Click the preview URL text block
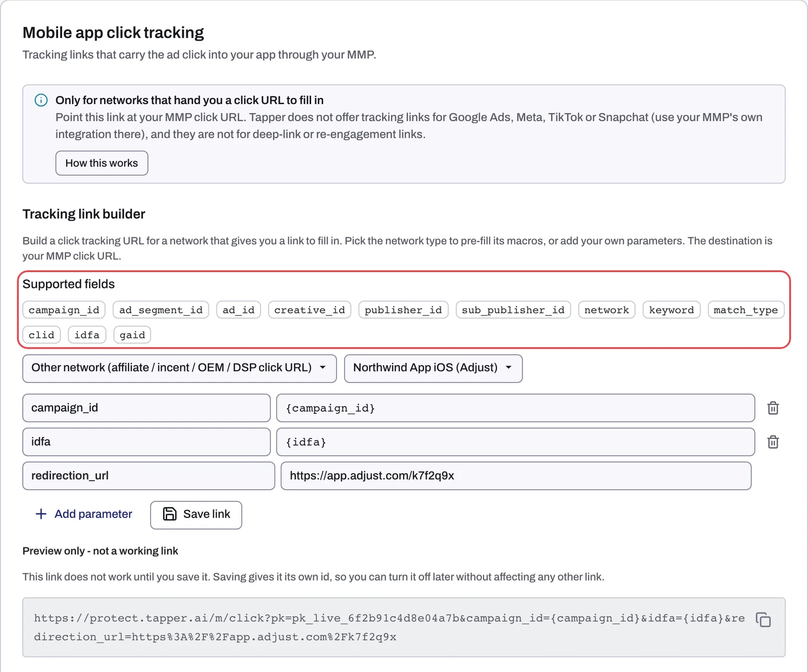 point(389,628)
